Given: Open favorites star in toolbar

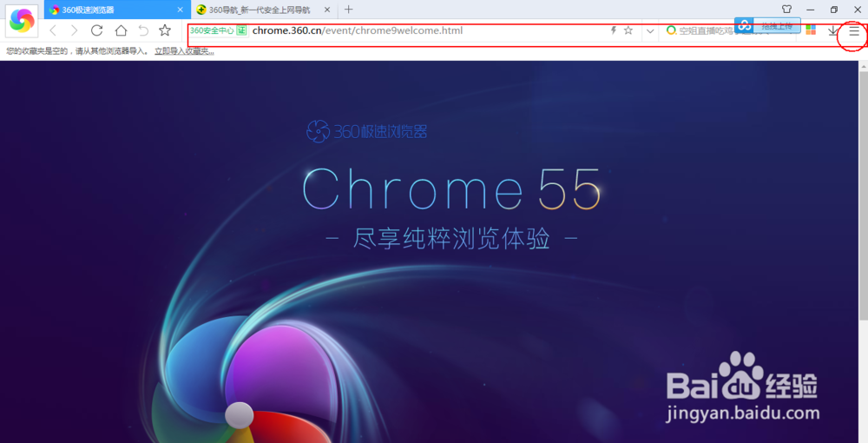Looking at the screenshot, I should (165, 30).
